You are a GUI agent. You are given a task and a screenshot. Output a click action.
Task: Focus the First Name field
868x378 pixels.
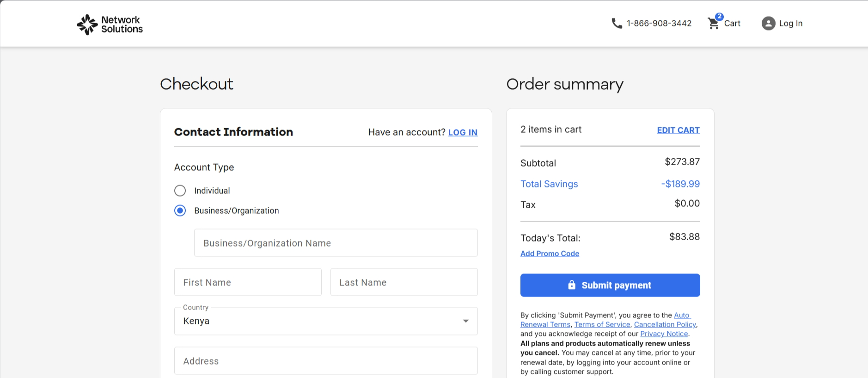click(x=248, y=282)
